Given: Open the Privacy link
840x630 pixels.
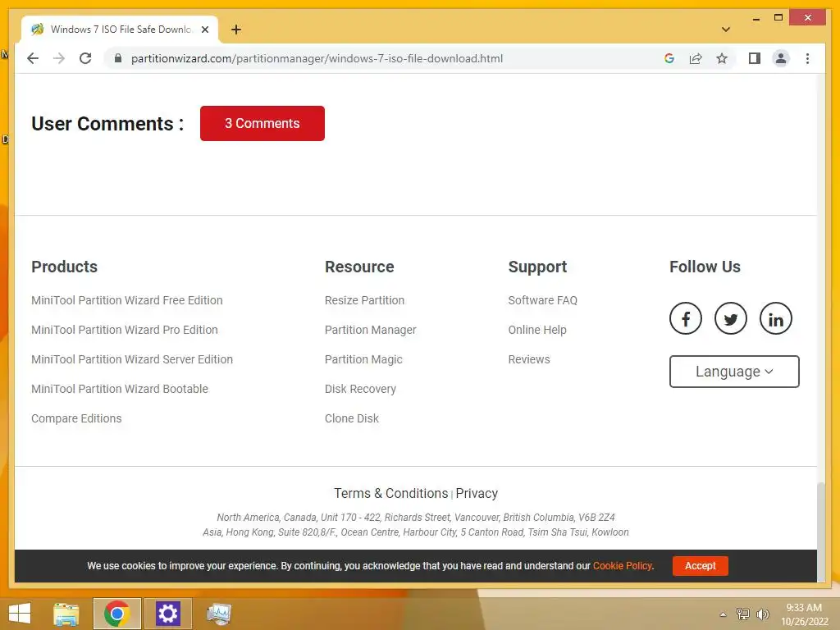Looking at the screenshot, I should (477, 493).
